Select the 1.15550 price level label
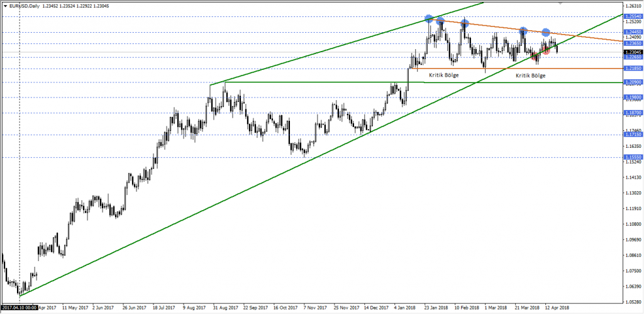 pyautogui.click(x=633, y=157)
